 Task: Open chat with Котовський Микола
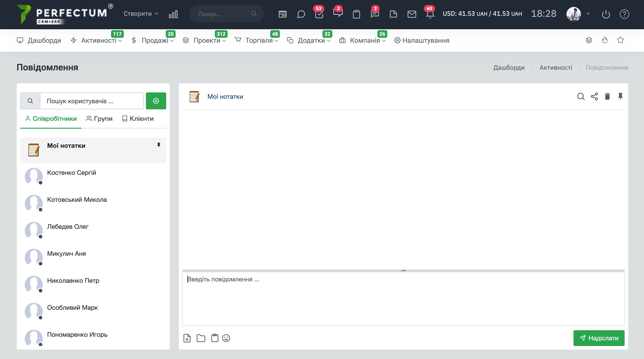coord(93,204)
